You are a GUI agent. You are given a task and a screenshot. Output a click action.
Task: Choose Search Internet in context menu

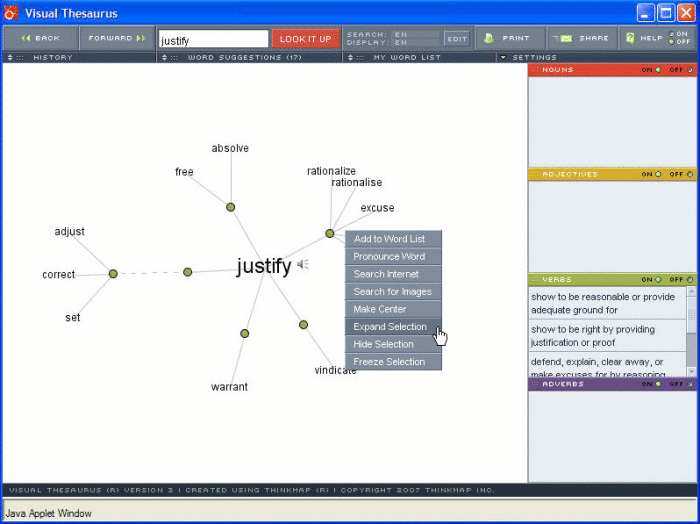tap(393, 274)
